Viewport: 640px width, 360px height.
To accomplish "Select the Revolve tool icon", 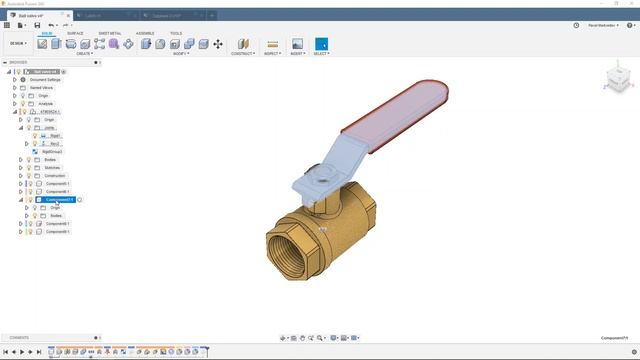I will pos(71,44).
